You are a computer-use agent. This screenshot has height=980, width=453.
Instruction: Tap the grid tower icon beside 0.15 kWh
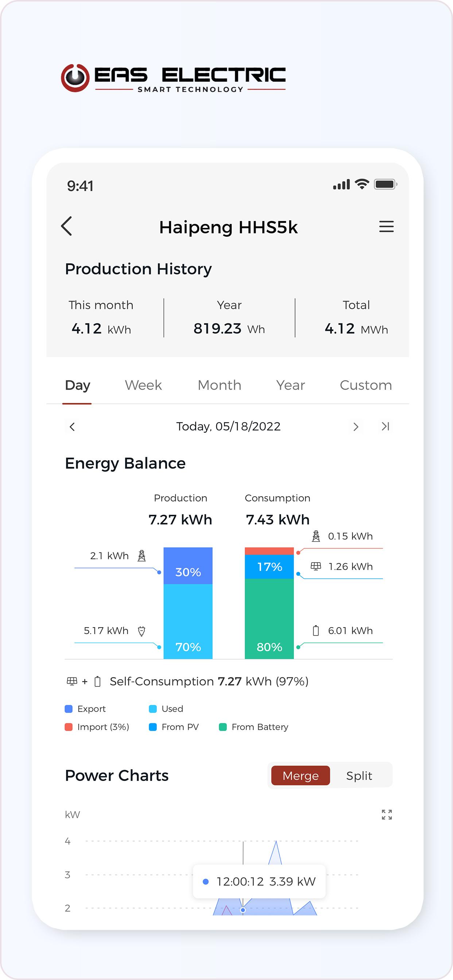pos(316,536)
